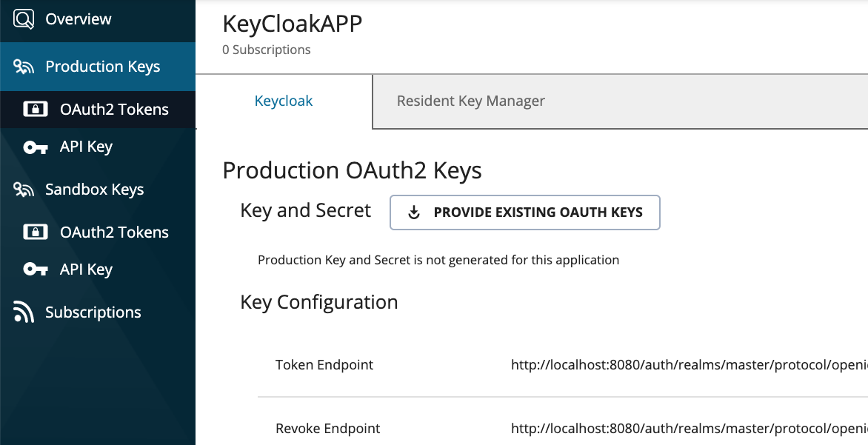Click the Subscriptions feed icon
Viewport: 868px width, 445px height.
[22, 312]
